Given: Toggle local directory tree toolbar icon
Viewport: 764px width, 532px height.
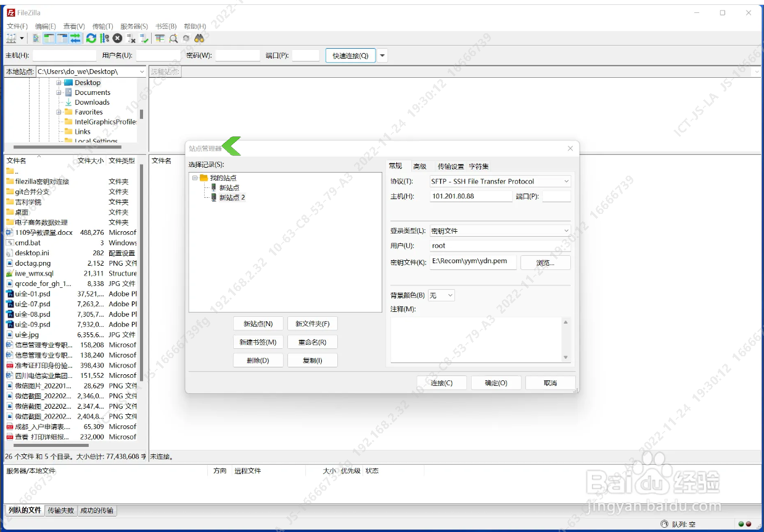Looking at the screenshot, I should point(49,38).
